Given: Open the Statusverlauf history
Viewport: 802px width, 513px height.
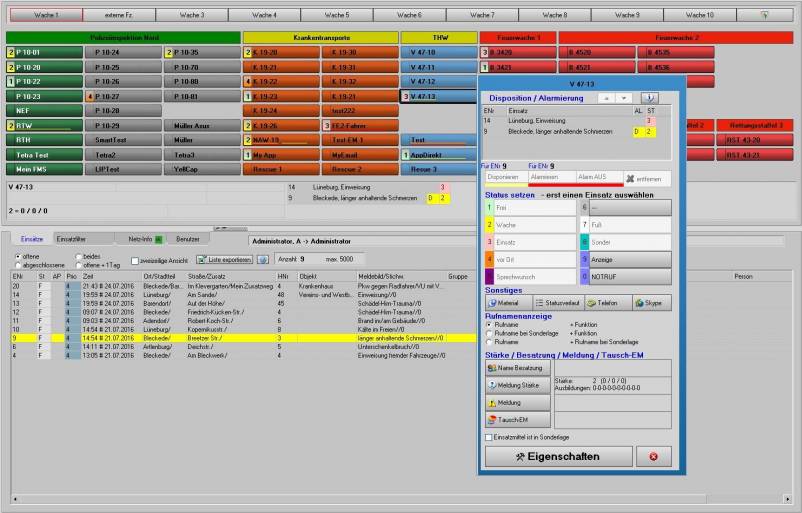Looking at the screenshot, I should [x=558, y=302].
